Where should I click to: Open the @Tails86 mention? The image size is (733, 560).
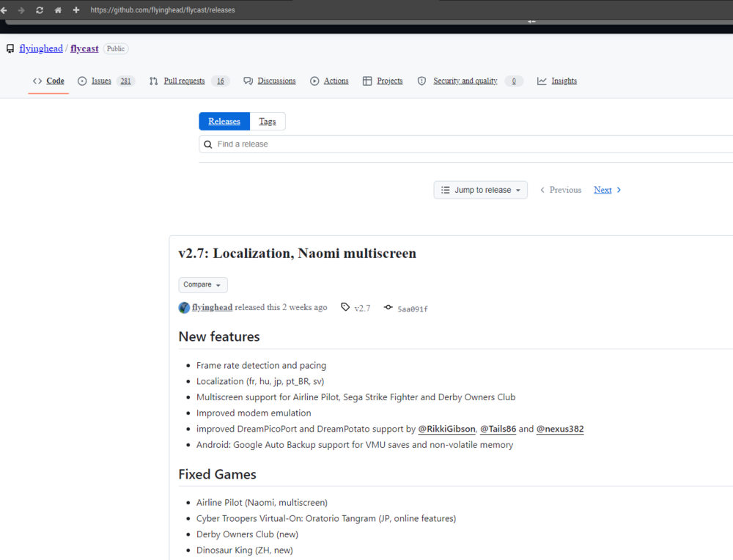pyautogui.click(x=498, y=429)
